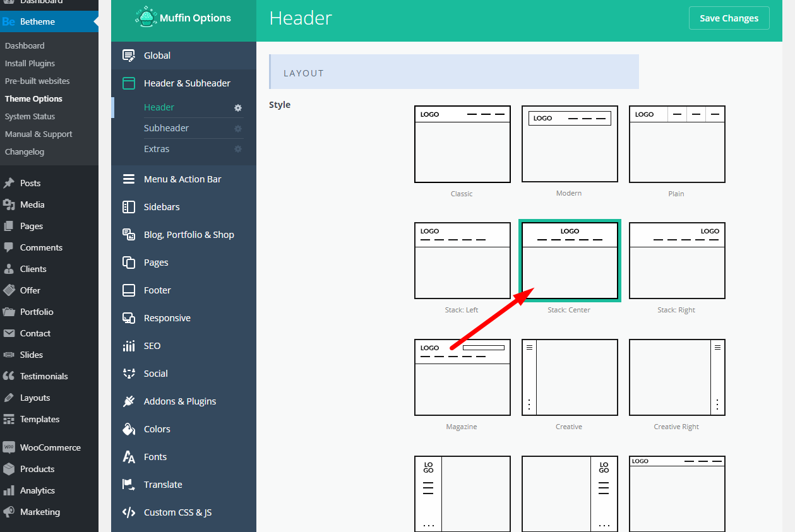
Task: Click the Pages copy icon in Muffin Options
Action: tap(129, 263)
